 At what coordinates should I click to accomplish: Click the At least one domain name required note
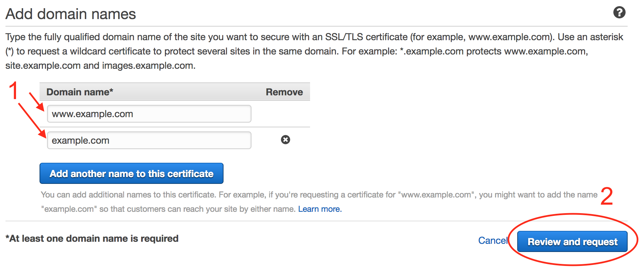pyautogui.click(x=92, y=239)
